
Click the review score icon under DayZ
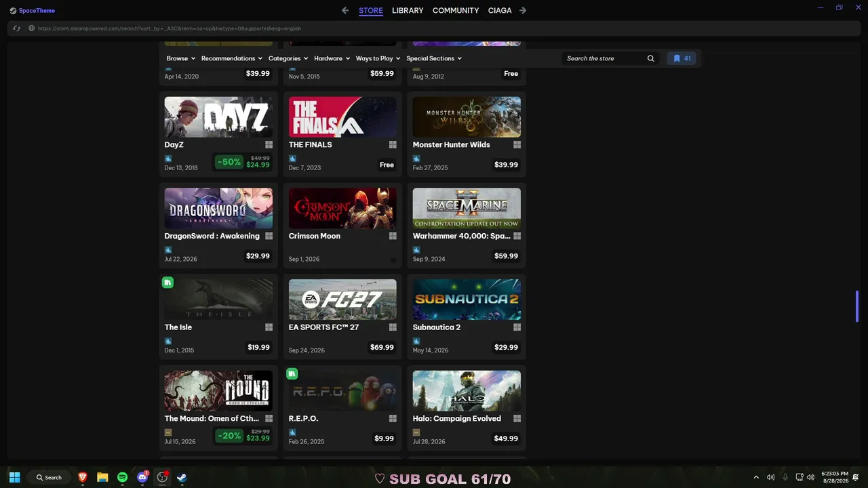point(168,159)
